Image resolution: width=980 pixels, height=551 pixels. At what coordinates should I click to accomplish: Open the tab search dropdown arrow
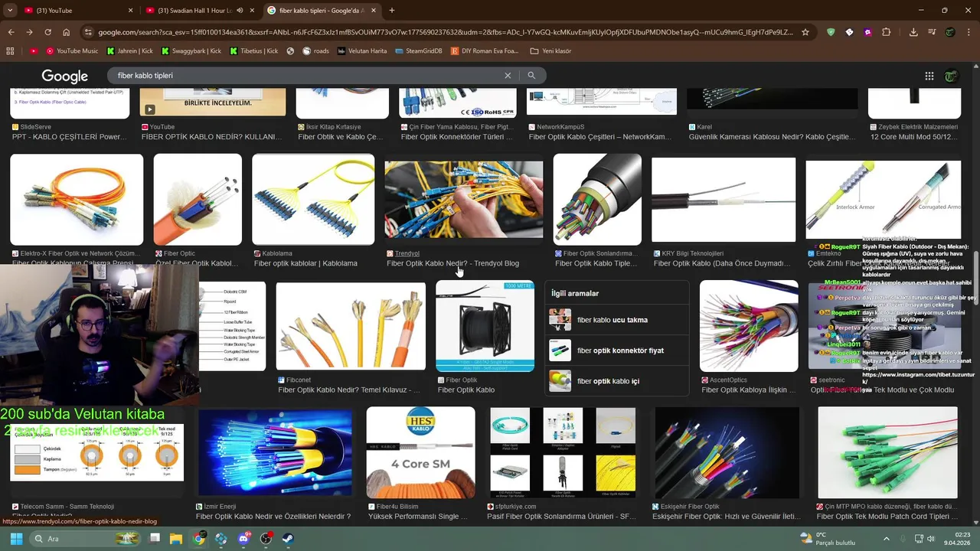(x=10, y=10)
